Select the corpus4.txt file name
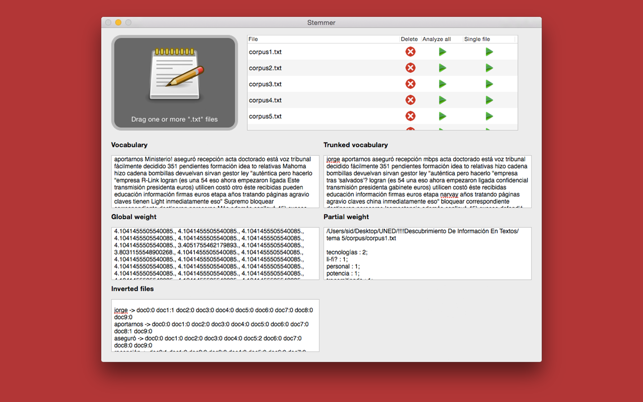 click(265, 100)
